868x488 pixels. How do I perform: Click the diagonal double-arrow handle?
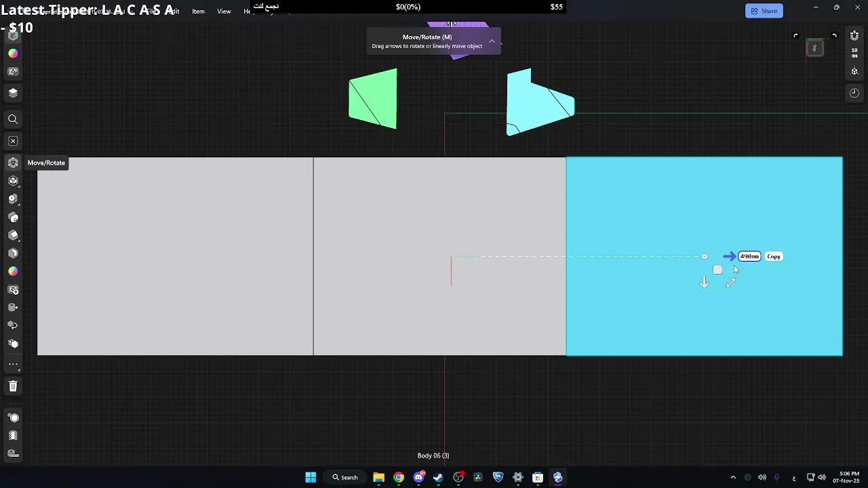click(731, 283)
